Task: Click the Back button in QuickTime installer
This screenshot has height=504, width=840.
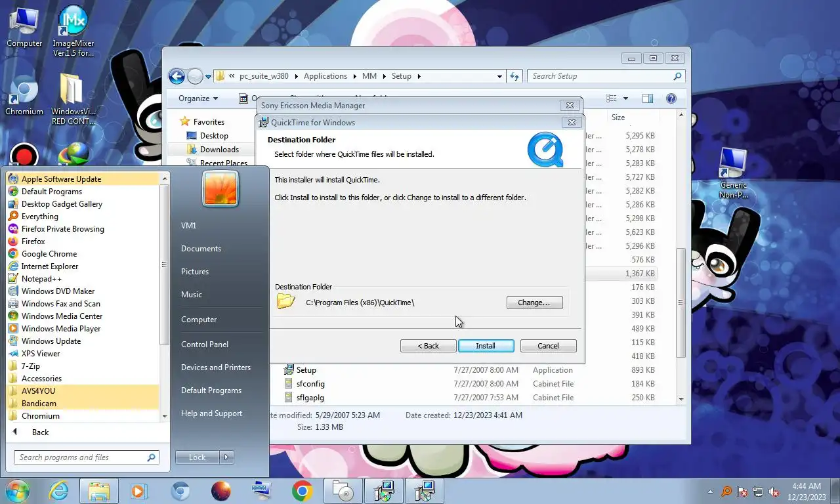Action: tap(428, 346)
